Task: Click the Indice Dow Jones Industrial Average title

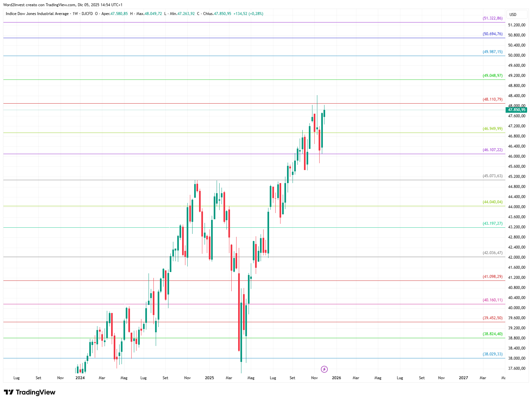Action: (x=37, y=14)
